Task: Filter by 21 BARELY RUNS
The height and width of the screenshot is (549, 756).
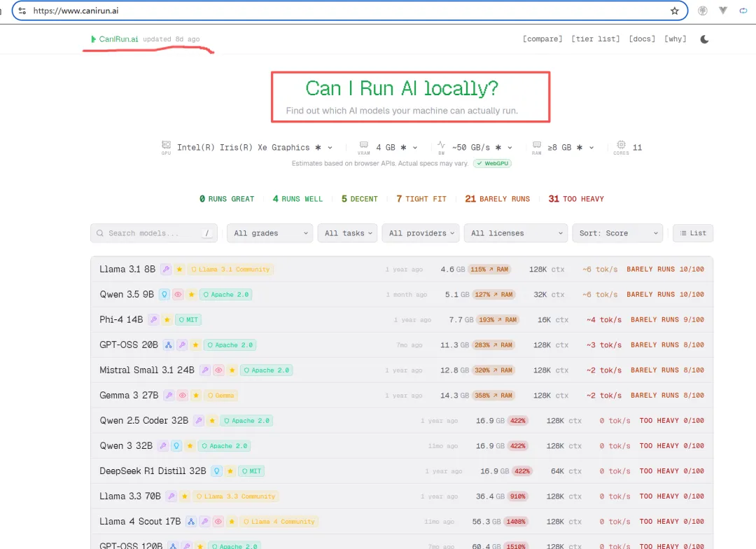Action: (x=497, y=199)
